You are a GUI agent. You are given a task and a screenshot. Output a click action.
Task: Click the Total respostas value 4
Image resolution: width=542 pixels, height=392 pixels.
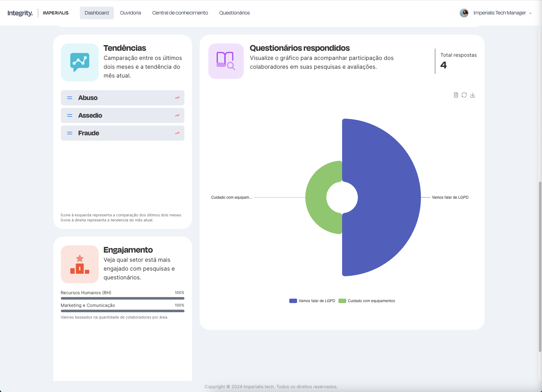(x=443, y=65)
